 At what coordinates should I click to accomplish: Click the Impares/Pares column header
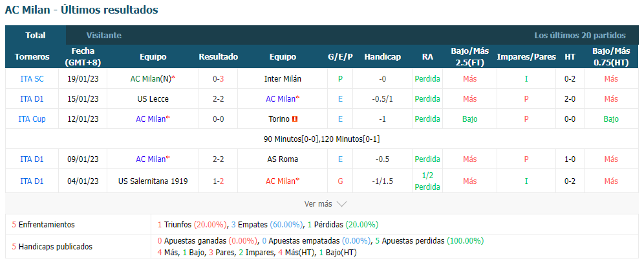(526, 57)
